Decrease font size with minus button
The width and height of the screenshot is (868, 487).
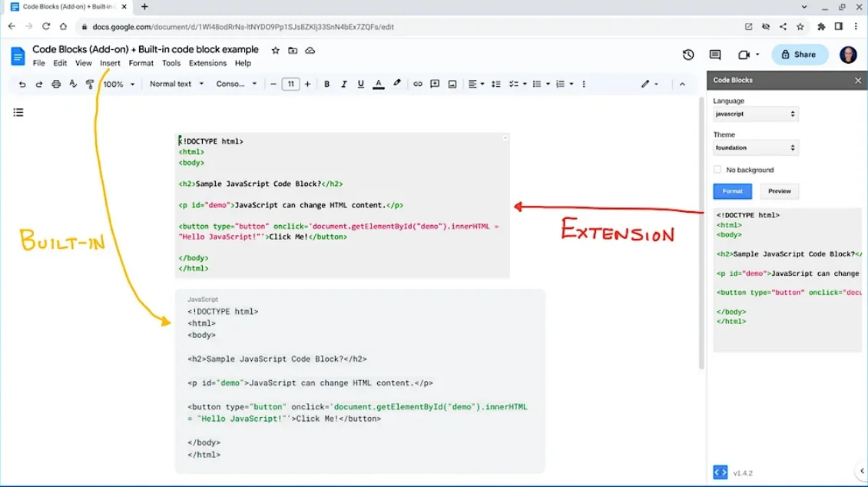[x=273, y=84]
